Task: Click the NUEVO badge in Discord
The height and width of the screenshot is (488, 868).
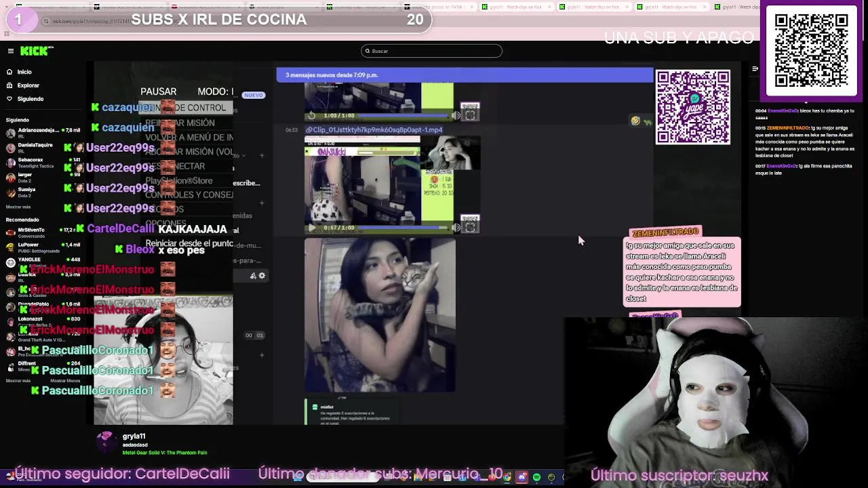Action: pos(253,96)
